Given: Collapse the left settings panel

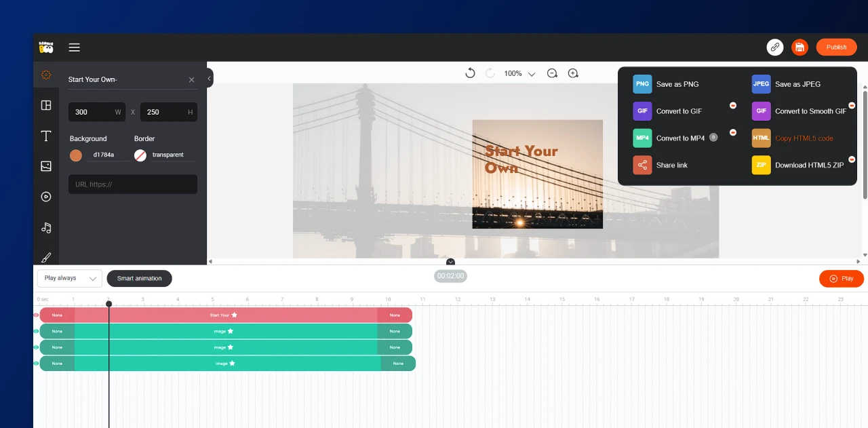Looking at the screenshot, I should pyautogui.click(x=210, y=79).
